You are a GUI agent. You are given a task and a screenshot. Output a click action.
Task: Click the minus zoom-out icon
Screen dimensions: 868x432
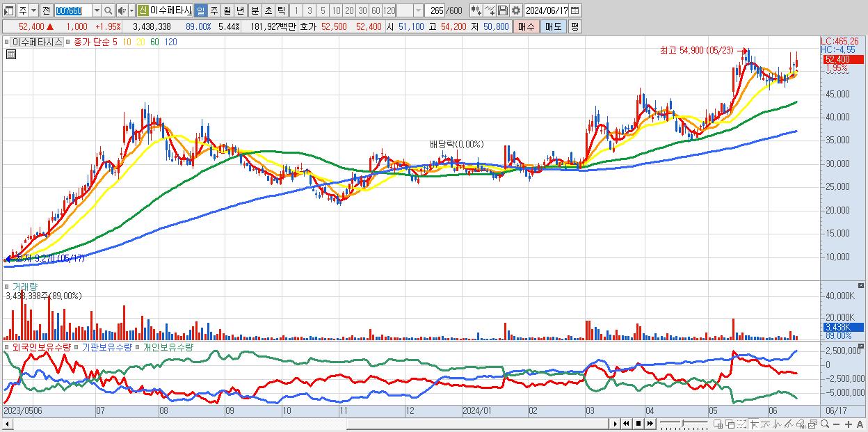point(836,424)
